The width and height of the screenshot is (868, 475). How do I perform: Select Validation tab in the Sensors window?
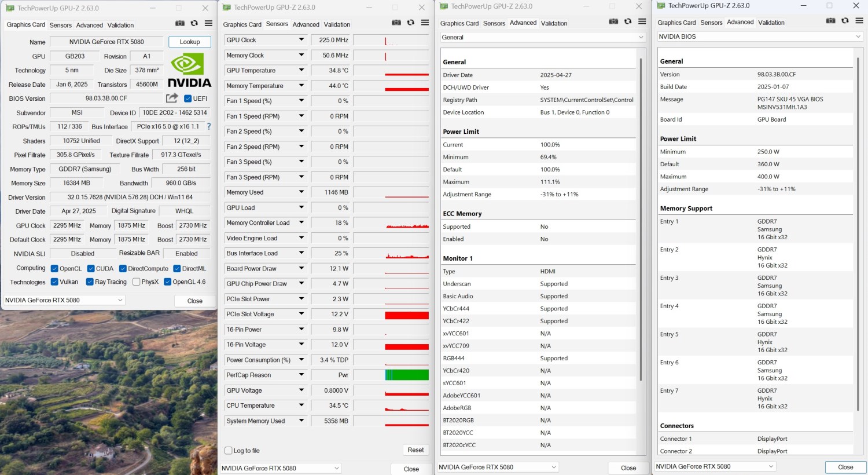(337, 24)
